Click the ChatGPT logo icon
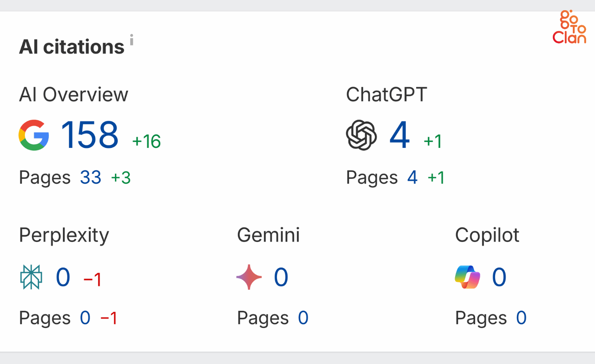The image size is (595, 364). 361,135
